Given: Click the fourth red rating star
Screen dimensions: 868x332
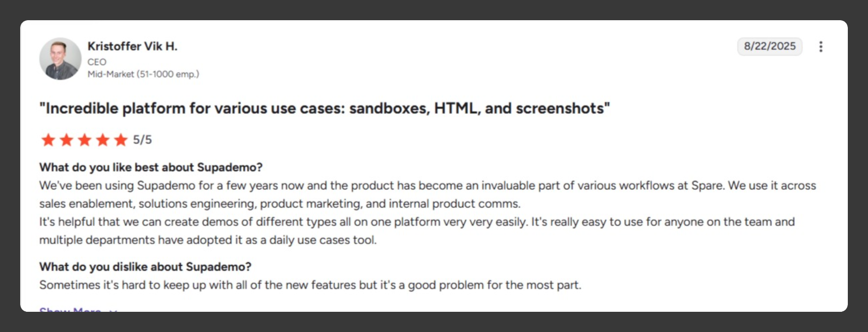Looking at the screenshot, I should coord(102,140).
